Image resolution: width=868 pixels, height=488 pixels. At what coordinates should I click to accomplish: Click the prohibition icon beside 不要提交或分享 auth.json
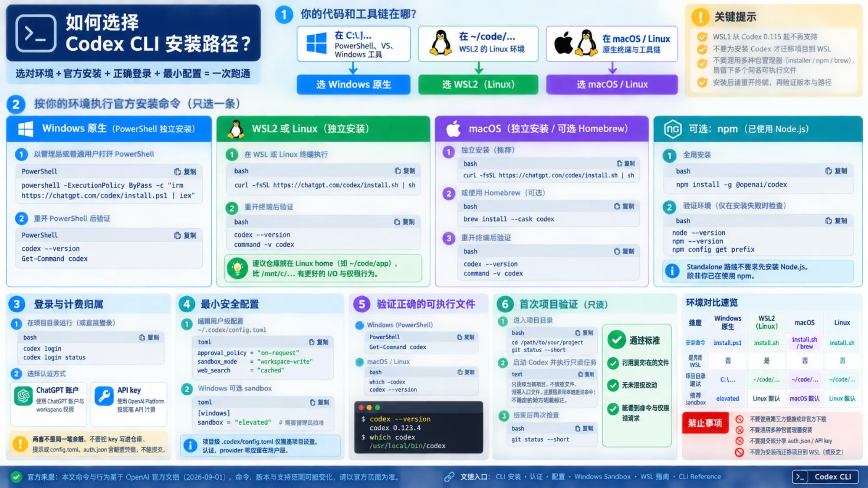pyautogui.click(x=740, y=441)
